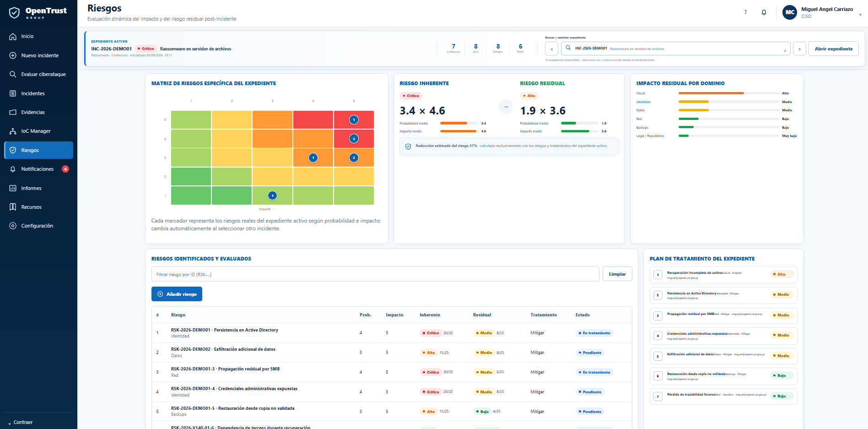Open the Recursos book icon
This screenshot has height=429, width=868.
13,207
